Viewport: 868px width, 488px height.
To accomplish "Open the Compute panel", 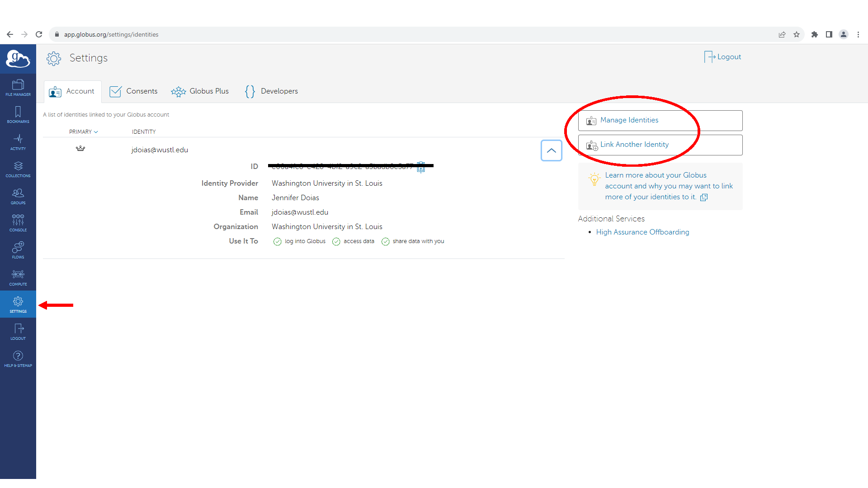I will tap(17, 277).
